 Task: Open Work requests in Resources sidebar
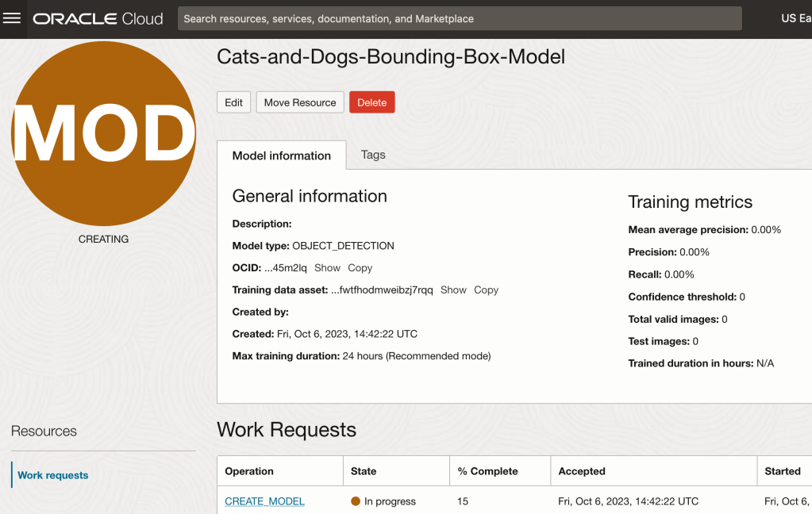pyautogui.click(x=53, y=475)
